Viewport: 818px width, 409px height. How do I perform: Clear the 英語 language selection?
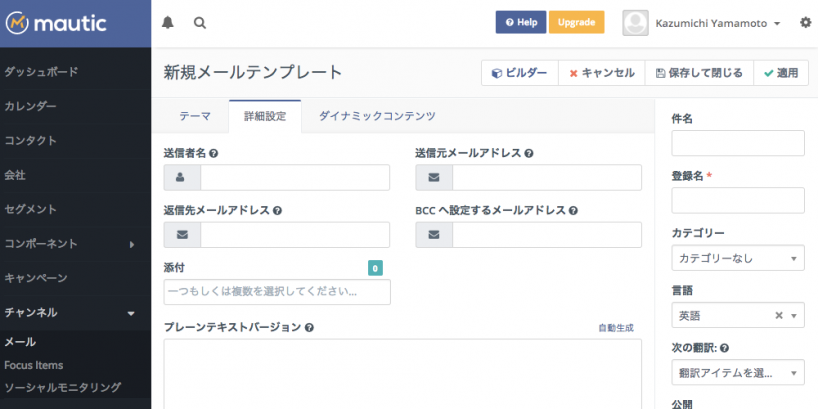point(779,316)
